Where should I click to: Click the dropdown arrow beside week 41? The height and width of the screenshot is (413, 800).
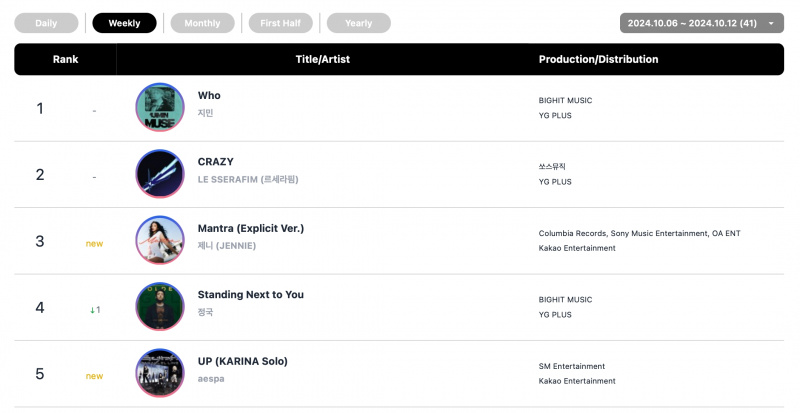coord(771,23)
